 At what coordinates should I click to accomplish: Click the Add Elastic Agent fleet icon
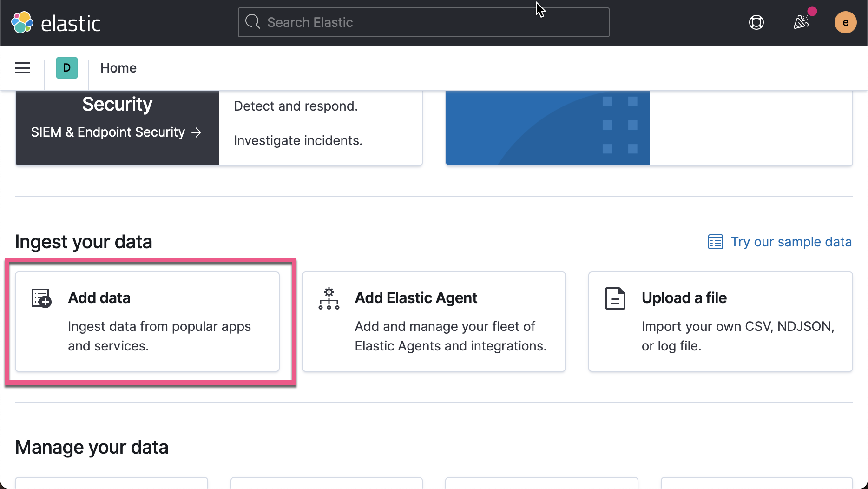(x=329, y=298)
